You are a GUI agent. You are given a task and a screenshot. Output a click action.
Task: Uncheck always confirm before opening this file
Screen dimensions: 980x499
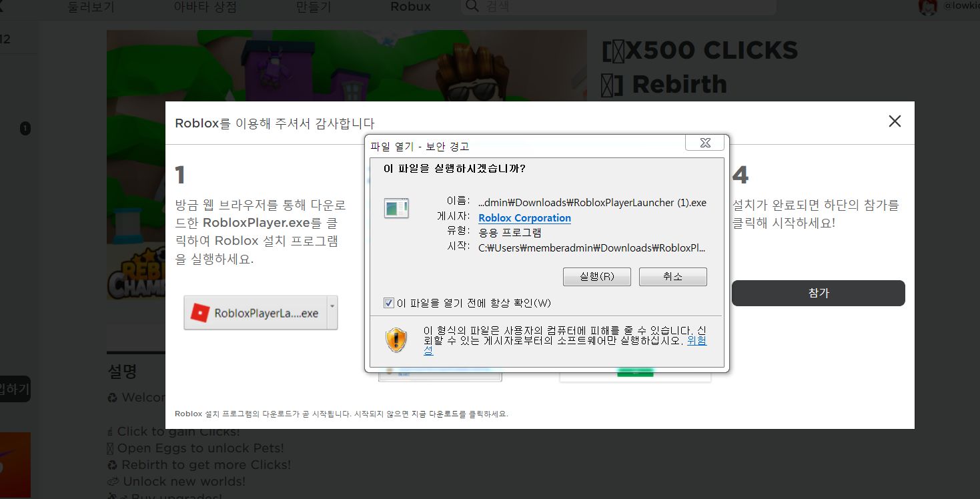pyautogui.click(x=389, y=303)
